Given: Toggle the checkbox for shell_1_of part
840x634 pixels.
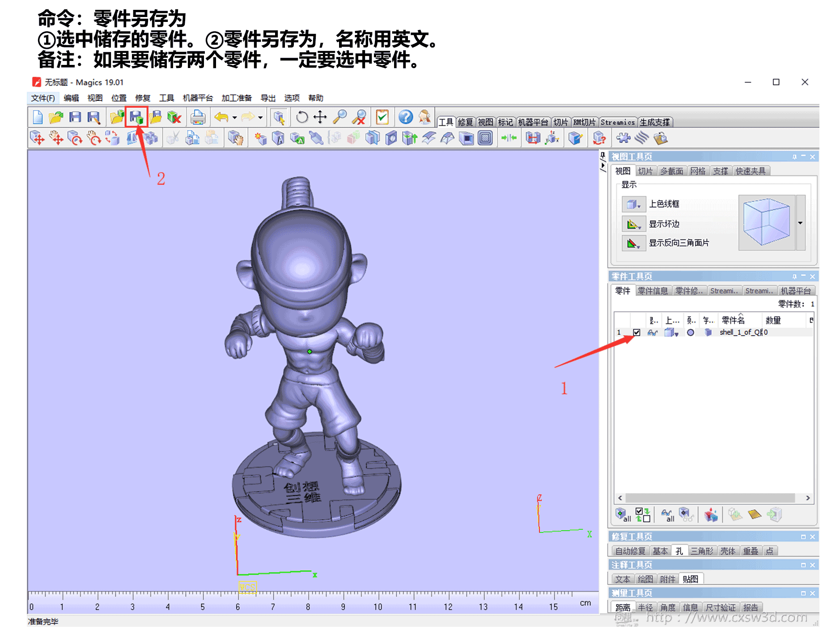Looking at the screenshot, I should coord(636,332).
